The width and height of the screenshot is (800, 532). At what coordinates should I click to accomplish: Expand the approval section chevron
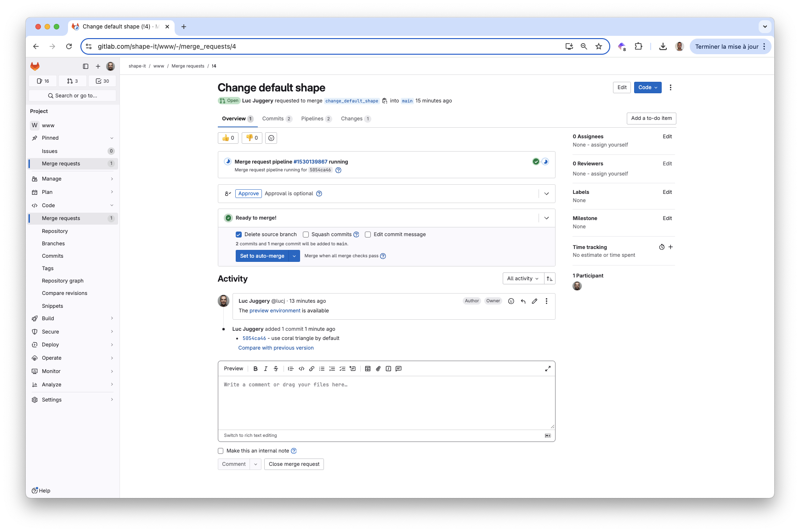(546, 193)
